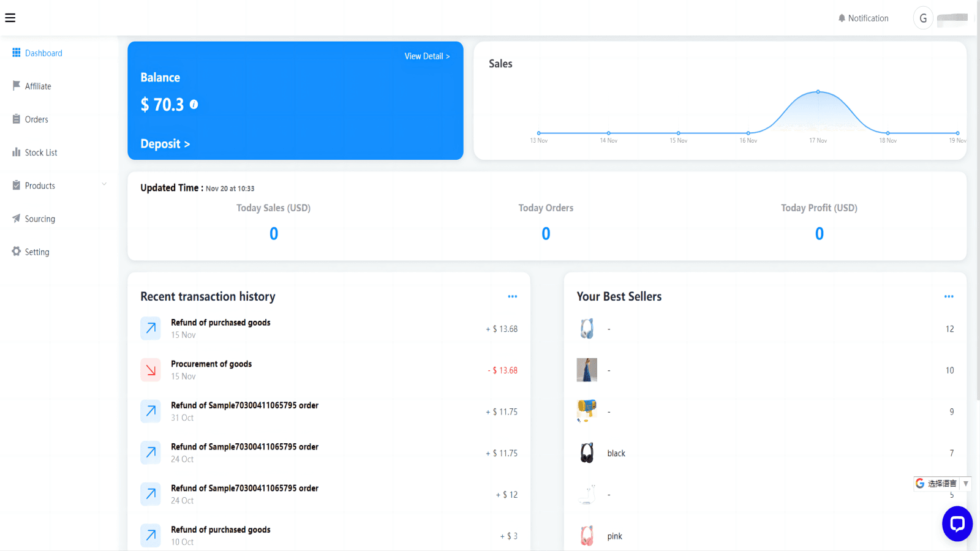Click the info icon next to balance
980x551 pixels.
point(195,105)
